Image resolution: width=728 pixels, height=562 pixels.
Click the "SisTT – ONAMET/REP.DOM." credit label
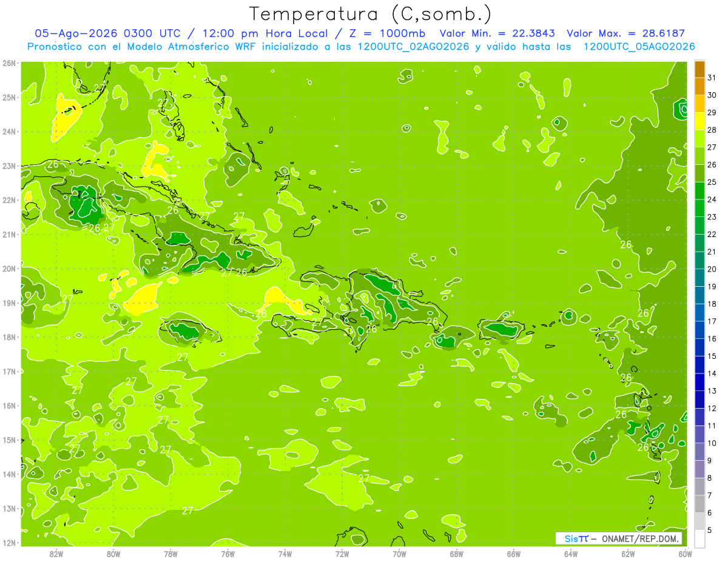pyautogui.click(x=618, y=538)
